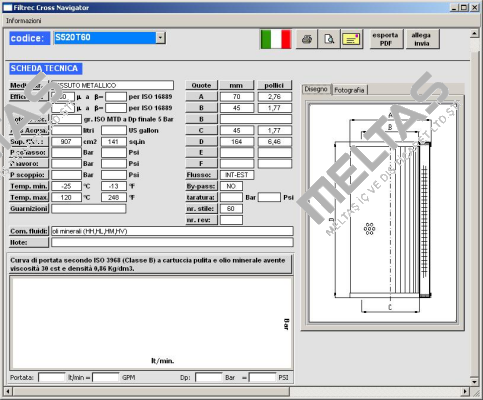Click the taratura label button

(201, 197)
